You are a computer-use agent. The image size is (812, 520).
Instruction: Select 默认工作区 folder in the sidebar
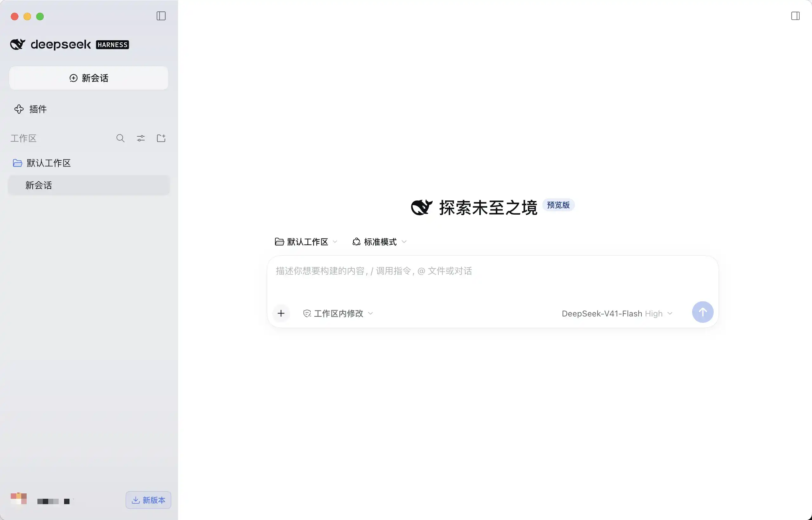[x=88, y=163]
